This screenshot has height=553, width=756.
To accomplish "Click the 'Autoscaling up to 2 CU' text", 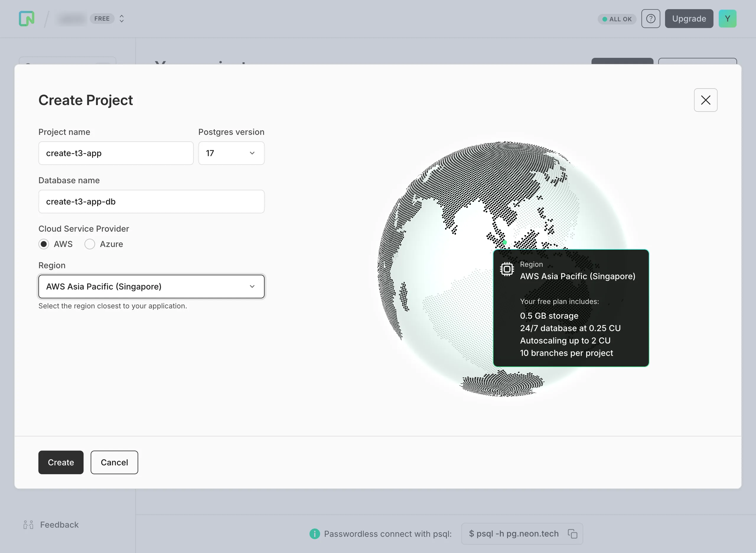I will tap(565, 341).
